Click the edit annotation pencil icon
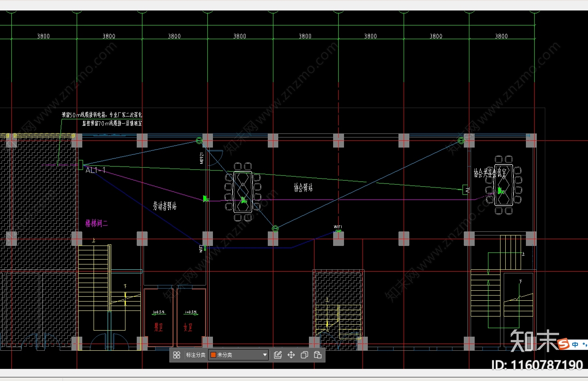 [278, 355]
